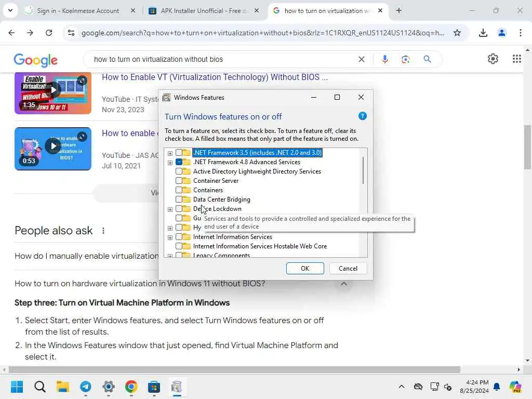This screenshot has height=399, width=532.
Task: Open the tab search dropdown in Chrome
Action: 10,10
